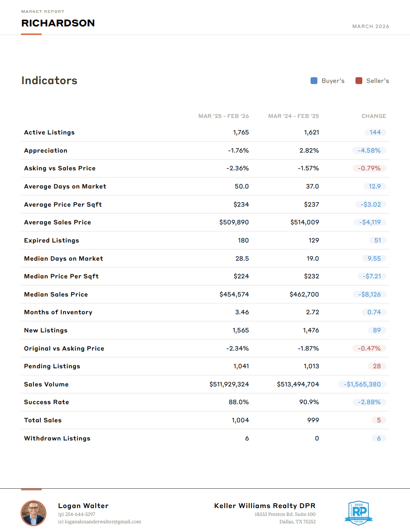Click the Withdrawn Listings change badge 6

point(379,438)
